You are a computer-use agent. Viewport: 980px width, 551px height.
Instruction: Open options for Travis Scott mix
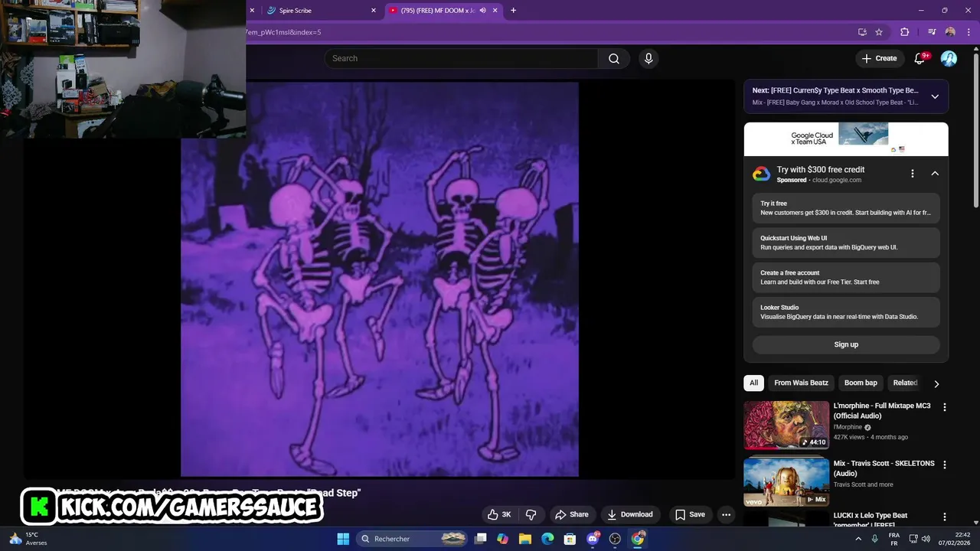944,465
